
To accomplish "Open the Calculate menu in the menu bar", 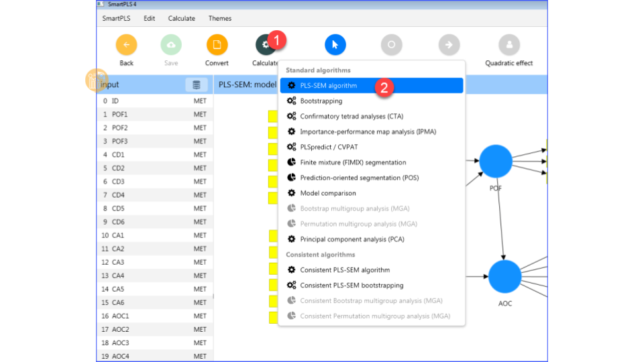I will [x=182, y=19].
